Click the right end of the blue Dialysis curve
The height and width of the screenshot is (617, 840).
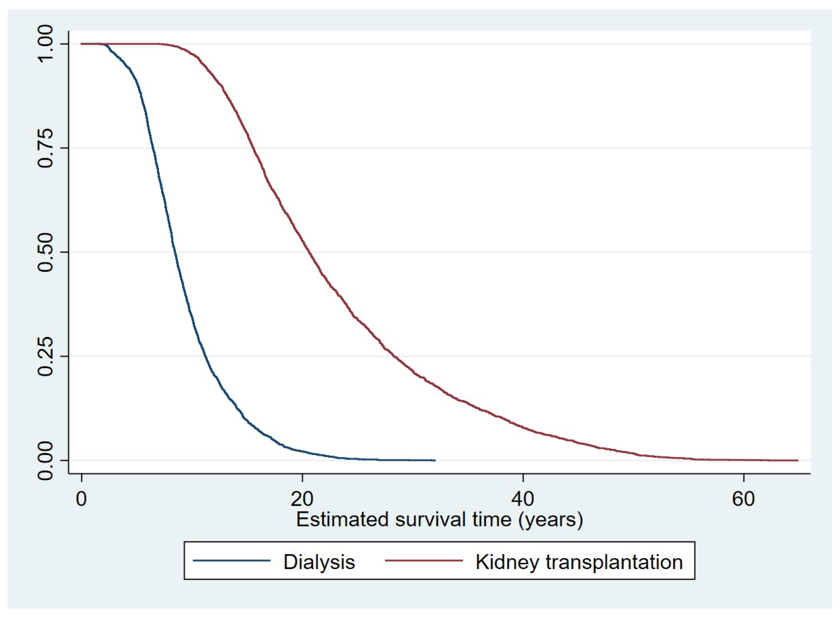point(435,460)
